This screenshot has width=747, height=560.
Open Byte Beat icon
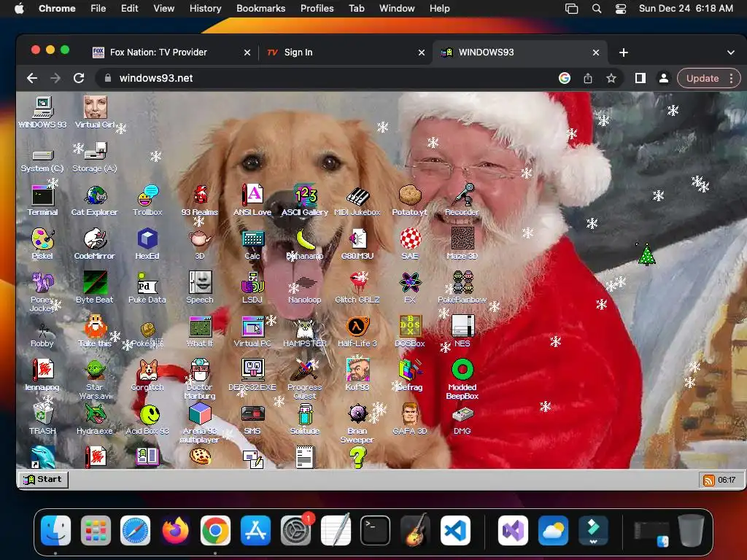click(x=95, y=287)
